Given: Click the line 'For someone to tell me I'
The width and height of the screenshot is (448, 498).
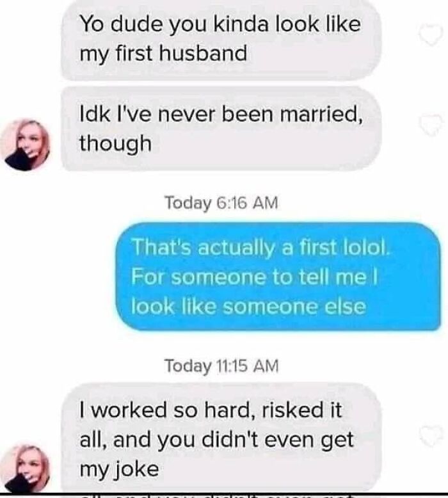Looking at the screenshot, I should point(254,277).
